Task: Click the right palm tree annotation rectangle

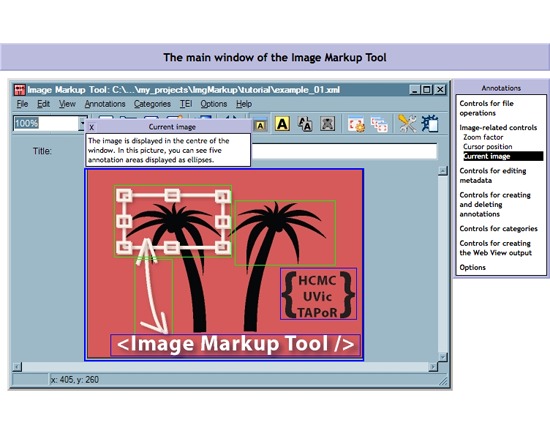Action: point(285,233)
